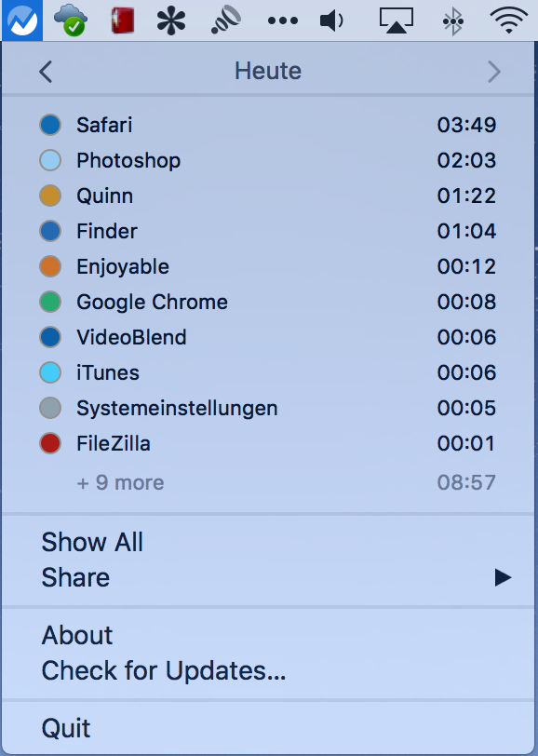Select the Google Chrome entry label

(x=152, y=303)
